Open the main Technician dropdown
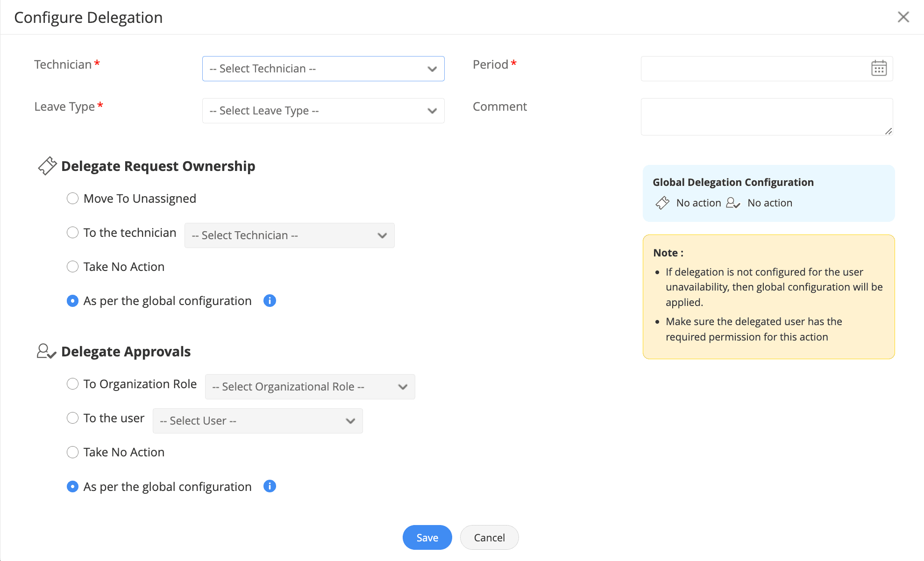Viewport: 924px width, 561px height. pyautogui.click(x=323, y=69)
